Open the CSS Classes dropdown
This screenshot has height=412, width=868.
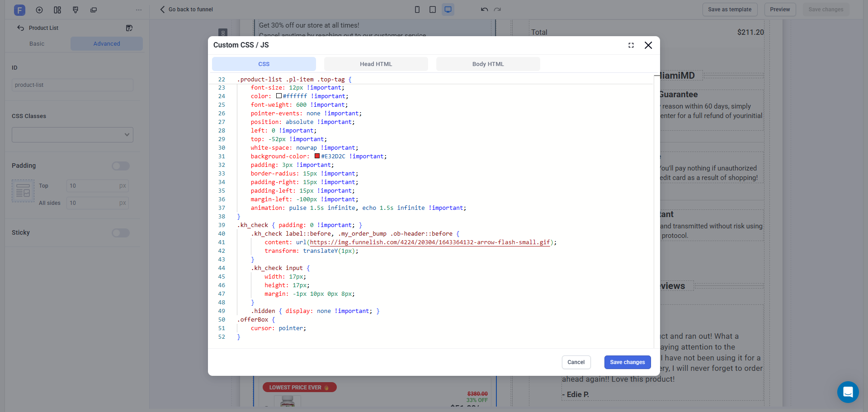(x=72, y=135)
